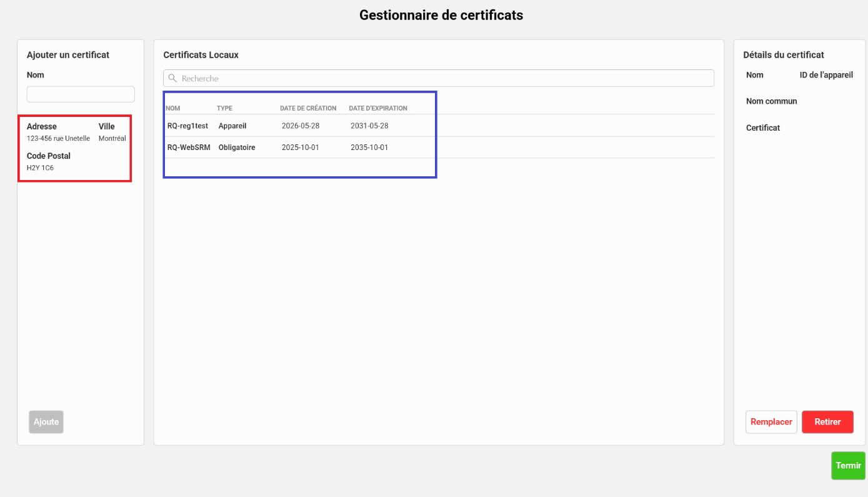
Task: Click the Appareil type cell
Action: pos(232,126)
